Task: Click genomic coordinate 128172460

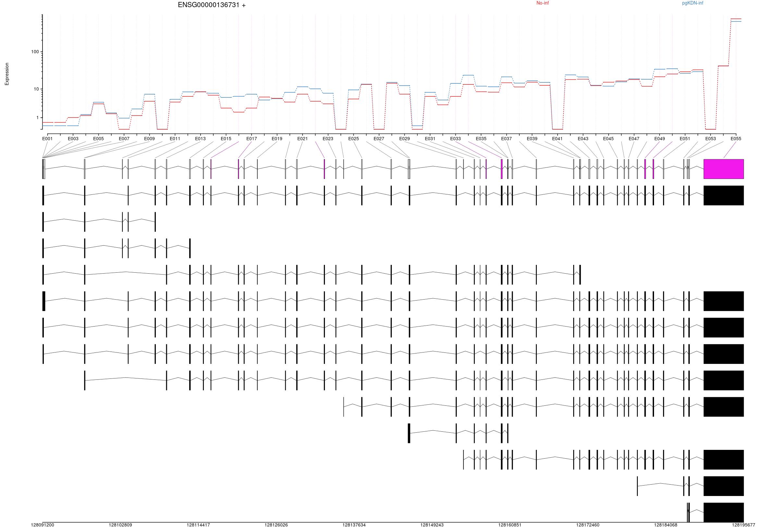Action: click(587, 525)
